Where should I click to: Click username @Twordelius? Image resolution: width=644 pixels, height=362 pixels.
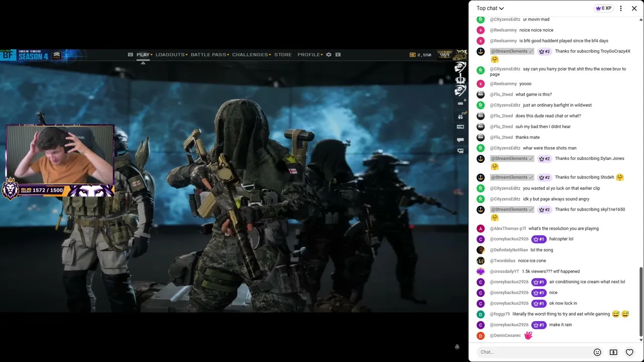tap(503, 260)
